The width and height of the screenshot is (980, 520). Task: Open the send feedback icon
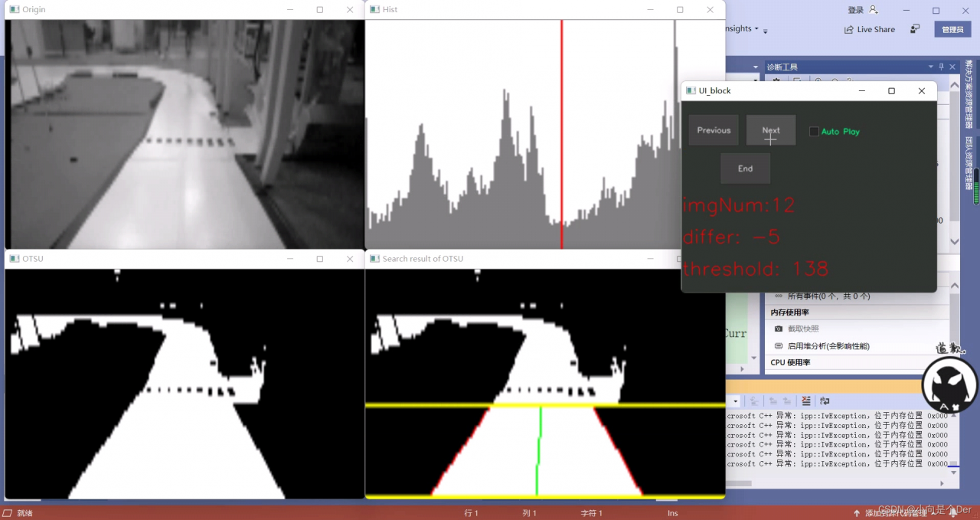[915, 29]
